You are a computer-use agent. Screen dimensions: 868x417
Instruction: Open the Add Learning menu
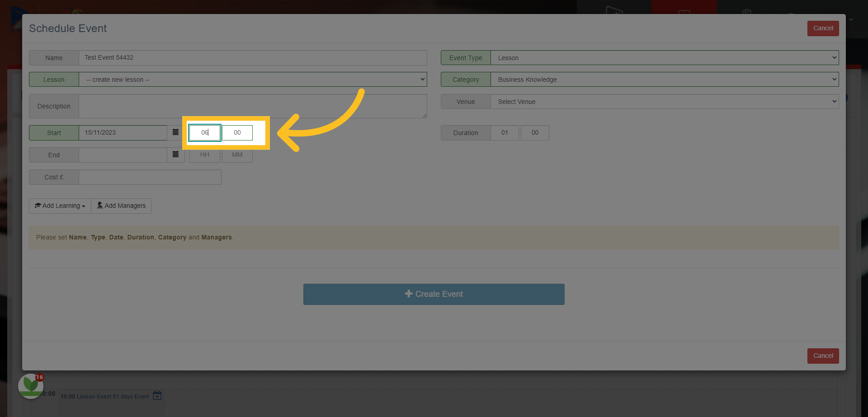(60, 206)
